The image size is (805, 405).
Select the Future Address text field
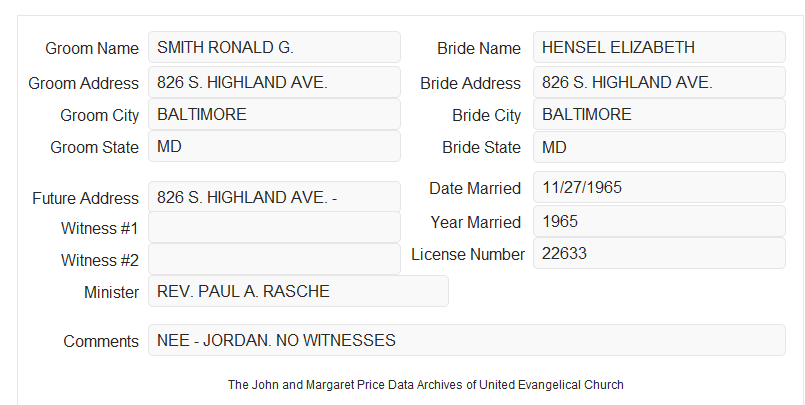pyautogui.click(x=274, y=197)
